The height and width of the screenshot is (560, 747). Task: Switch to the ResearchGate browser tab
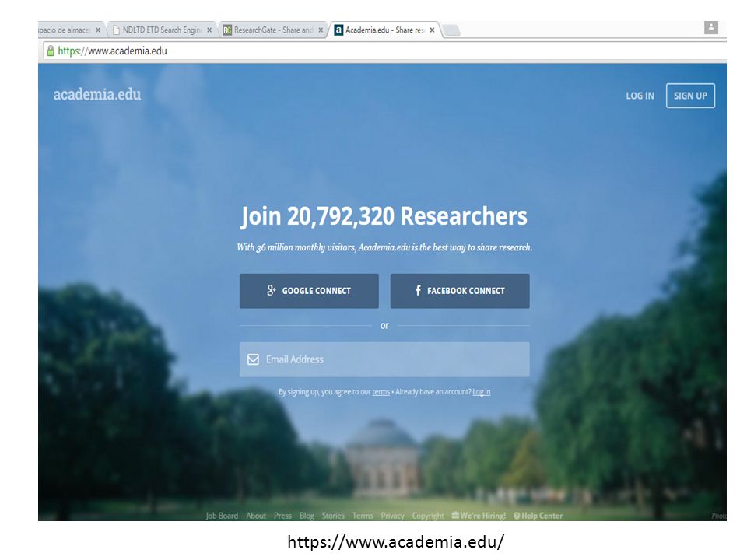(273, 30)
